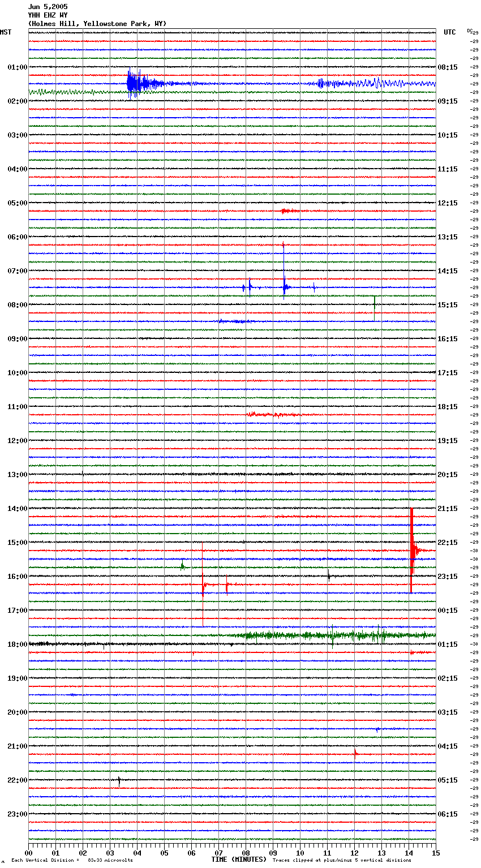The height and width of the screenshot is (868, 481).
Task: Click the "DC" offset column header
Action: (469, 31)
